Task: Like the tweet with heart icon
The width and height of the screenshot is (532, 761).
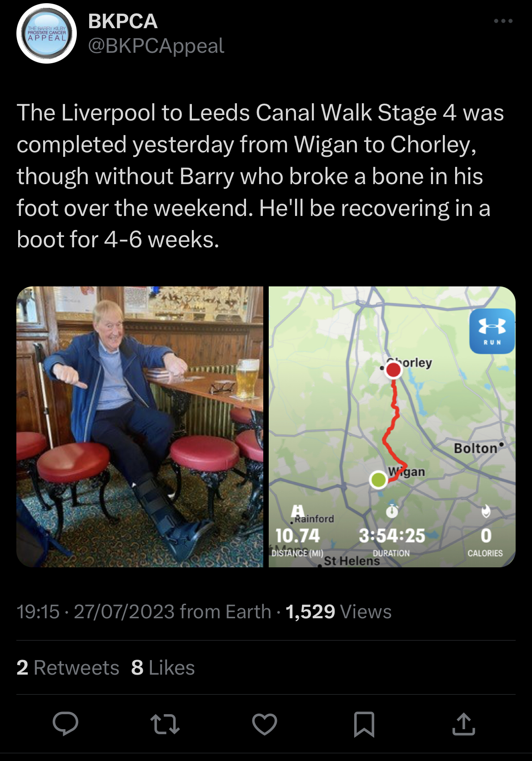Action: pyautogui.click(x=265, y=723)
